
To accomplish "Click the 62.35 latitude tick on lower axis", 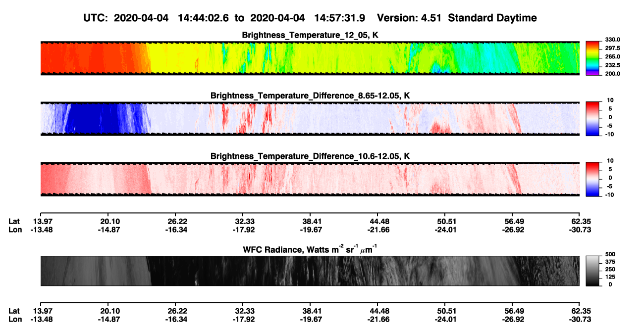I will (579, 311).
